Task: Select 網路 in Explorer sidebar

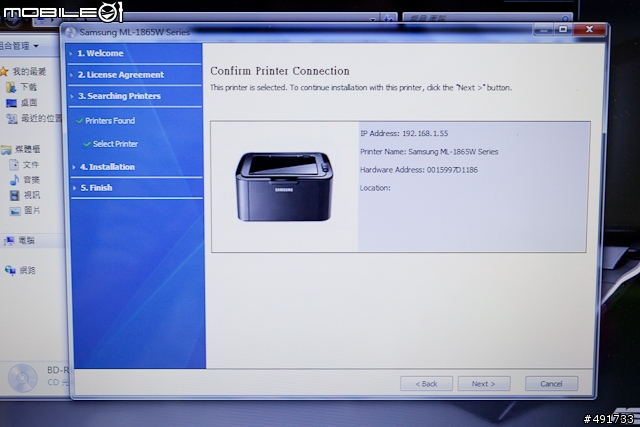Action: coord(27,270)
